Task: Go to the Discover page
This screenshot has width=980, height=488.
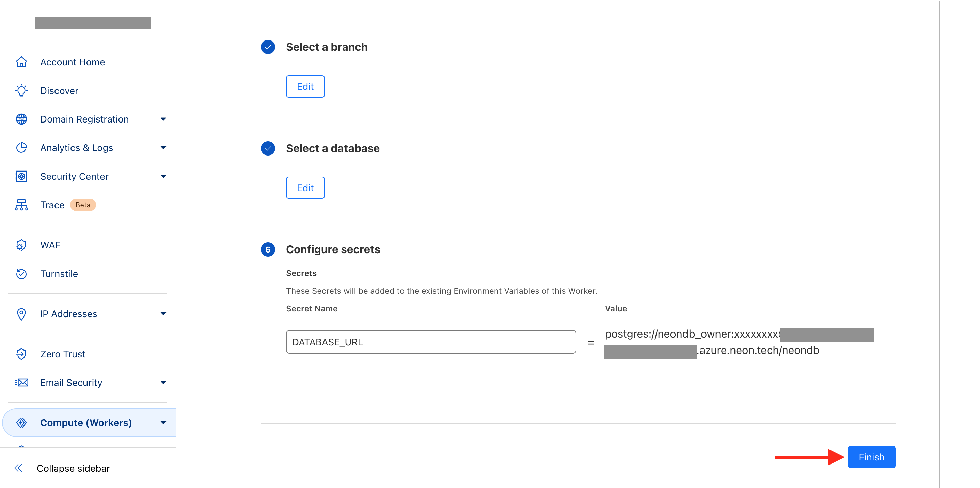Action: pos(59,91)
